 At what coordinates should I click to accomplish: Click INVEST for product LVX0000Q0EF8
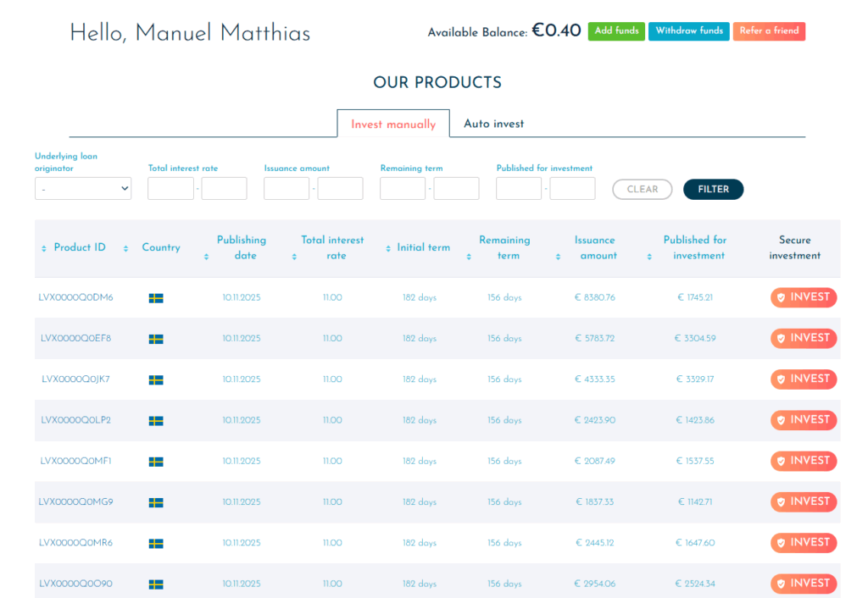coord(804,339)
